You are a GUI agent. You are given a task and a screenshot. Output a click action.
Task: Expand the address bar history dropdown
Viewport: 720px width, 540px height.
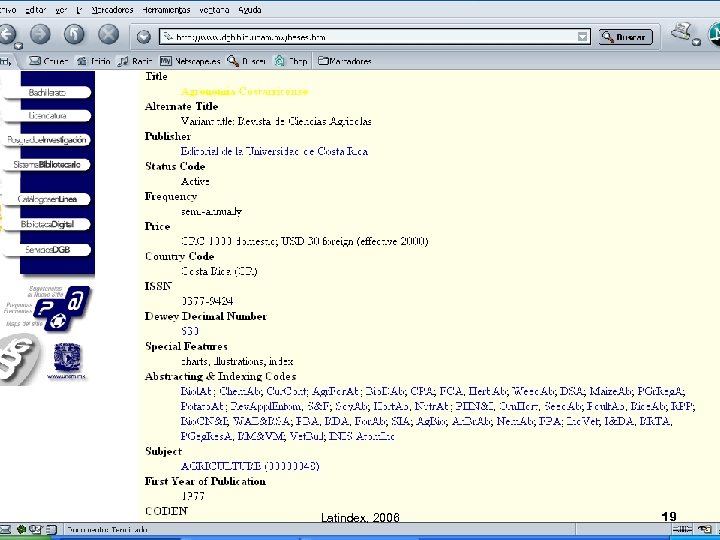tap(583, 37)
